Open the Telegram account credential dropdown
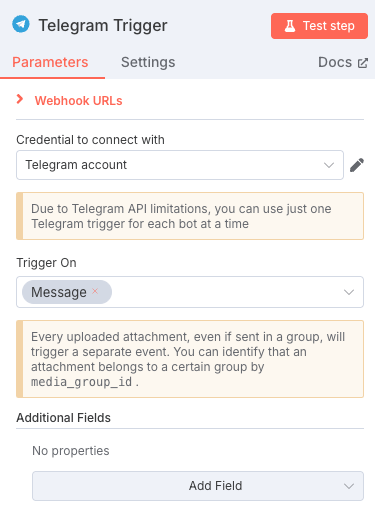The width and height of the screenshot is (375, 523). pos(180,165)
